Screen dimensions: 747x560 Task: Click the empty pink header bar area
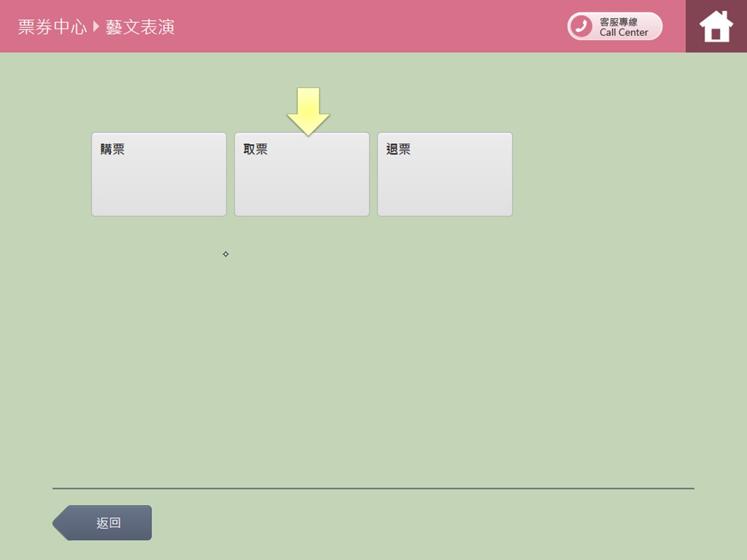point(372,26)
